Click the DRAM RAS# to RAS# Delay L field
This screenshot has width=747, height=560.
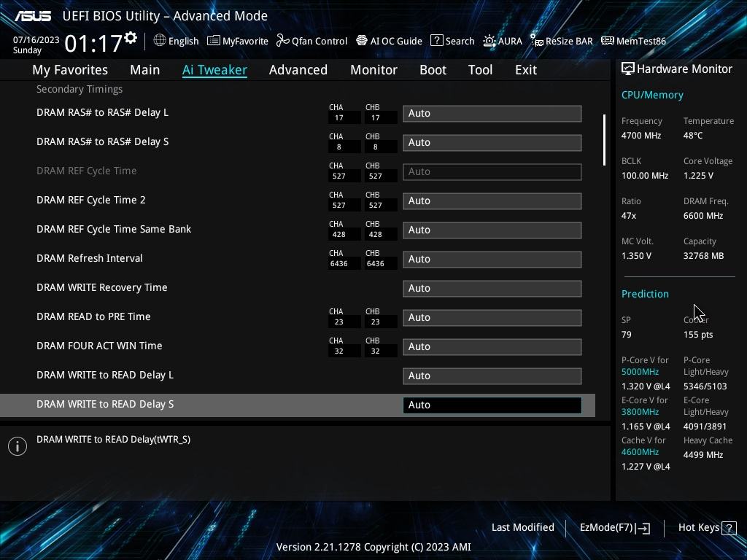(x=492, y=113)
